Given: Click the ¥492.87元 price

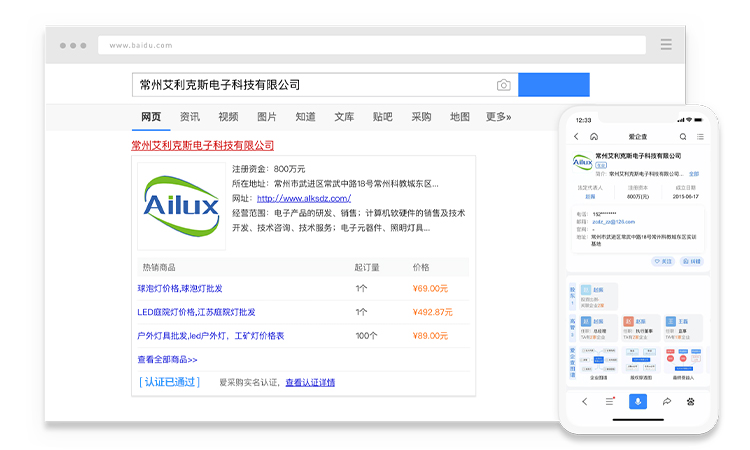Looking at the screenshot, I should click(432, 312).
